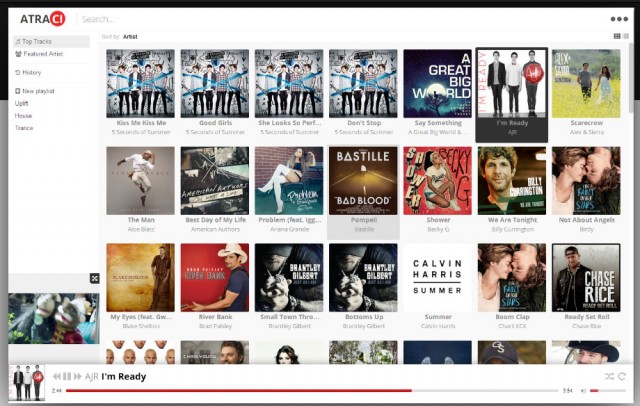This screenshot has width=640, height=406.
Task: Click the video preview thumbnail
Action: point(53,318)
